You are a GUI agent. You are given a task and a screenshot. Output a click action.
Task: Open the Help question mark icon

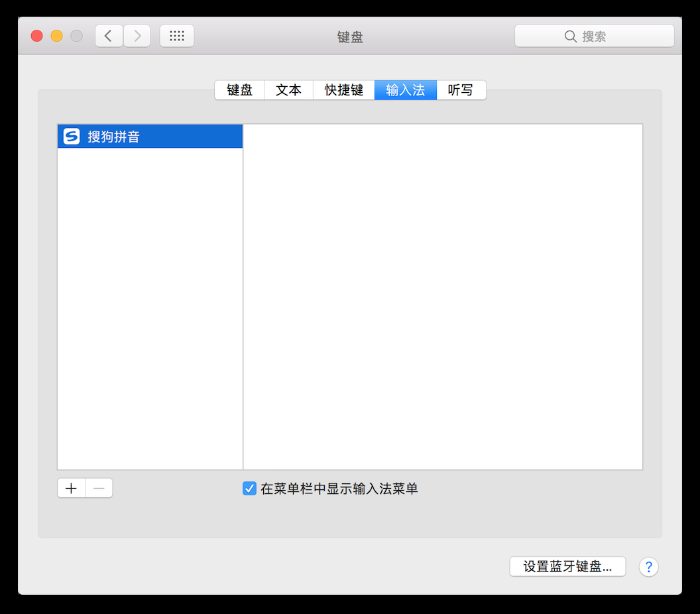point(648,567)
